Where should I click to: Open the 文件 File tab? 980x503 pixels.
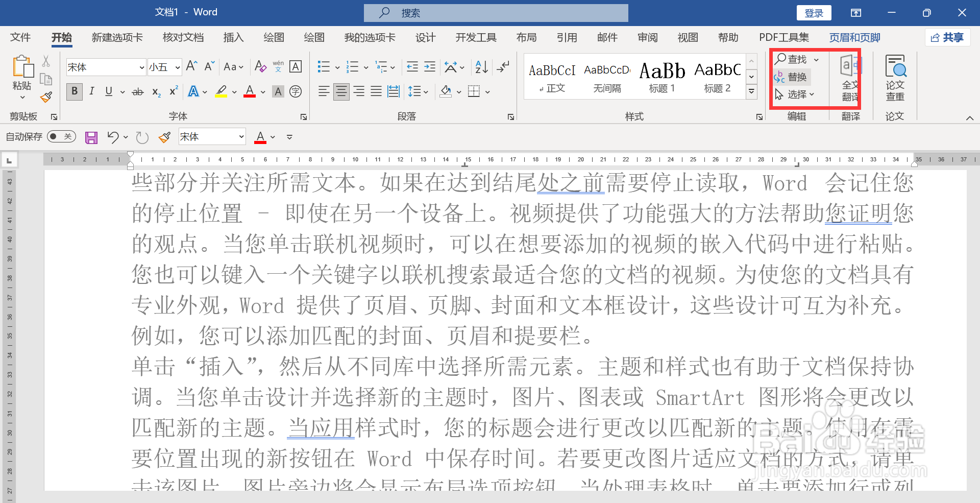(x=20, y=37)
